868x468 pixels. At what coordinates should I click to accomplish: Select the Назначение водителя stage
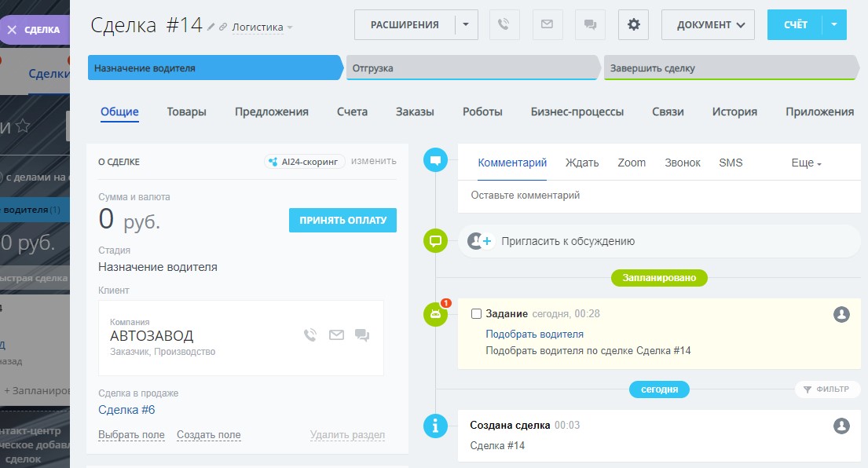[x=214, y=68]
